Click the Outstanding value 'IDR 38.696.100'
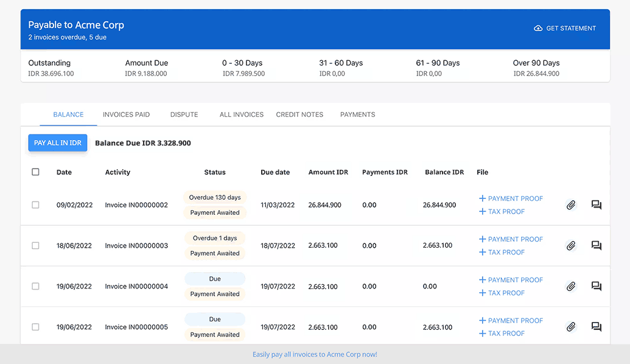630x364 pixels. [x=51, y=74]
